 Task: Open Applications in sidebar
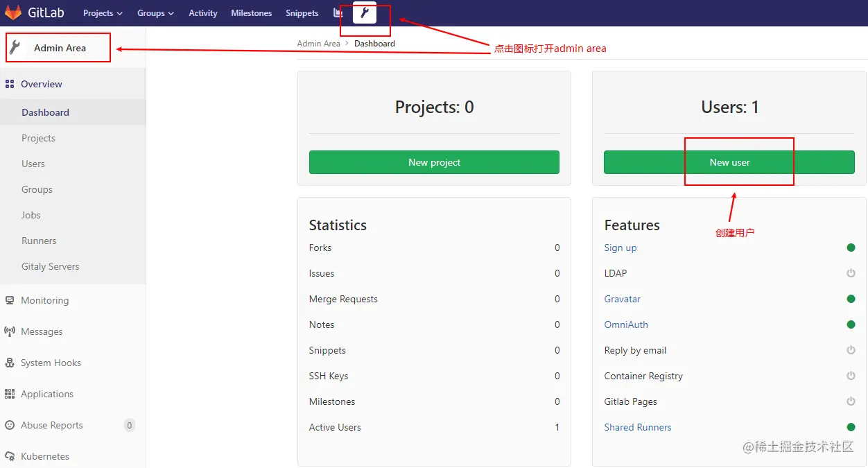(47, 394)
